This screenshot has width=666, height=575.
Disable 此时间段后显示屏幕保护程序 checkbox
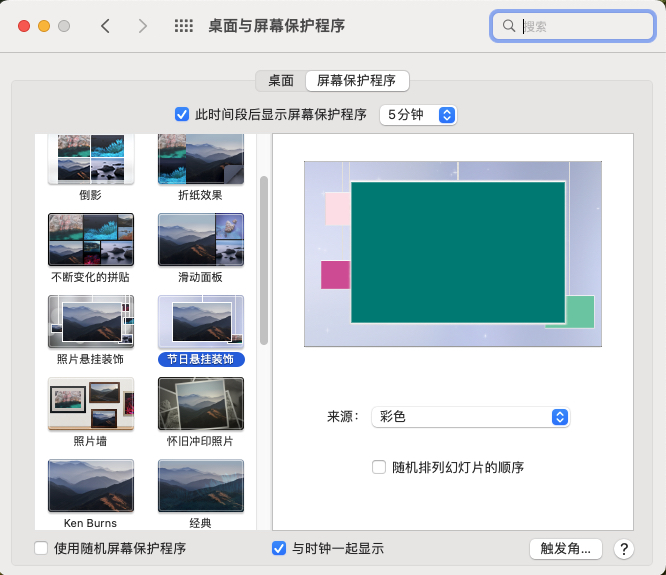182,114
